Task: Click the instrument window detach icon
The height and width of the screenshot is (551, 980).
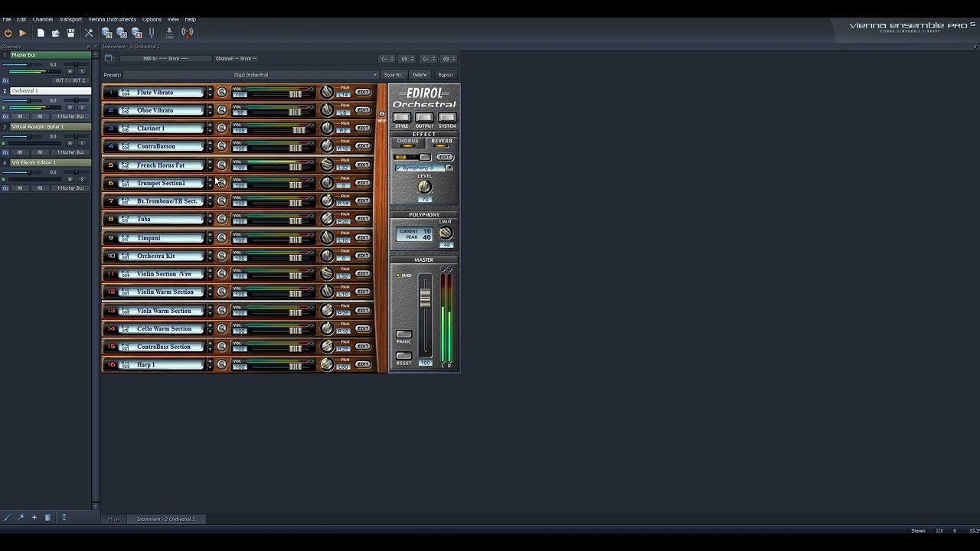Action: [x=109, y=58]
